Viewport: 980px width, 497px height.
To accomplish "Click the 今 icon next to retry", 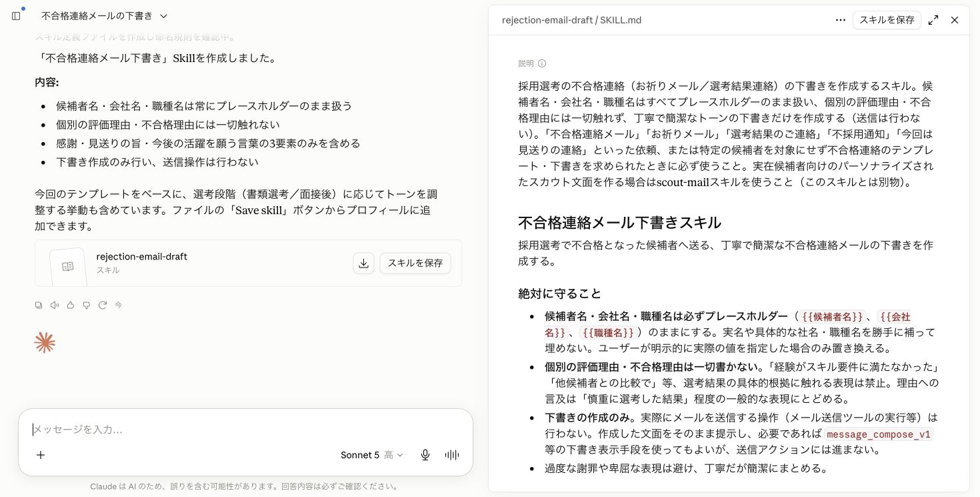I will [x=118, y=305].
